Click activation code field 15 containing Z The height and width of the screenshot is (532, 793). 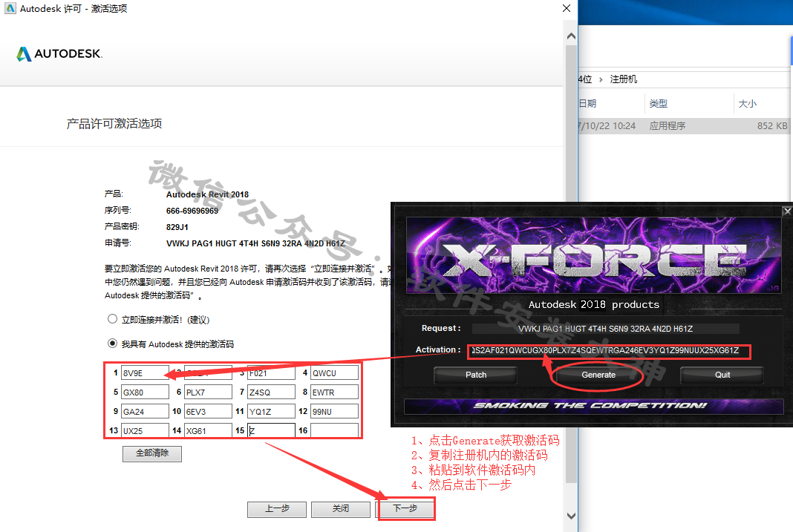coord(271,430)
